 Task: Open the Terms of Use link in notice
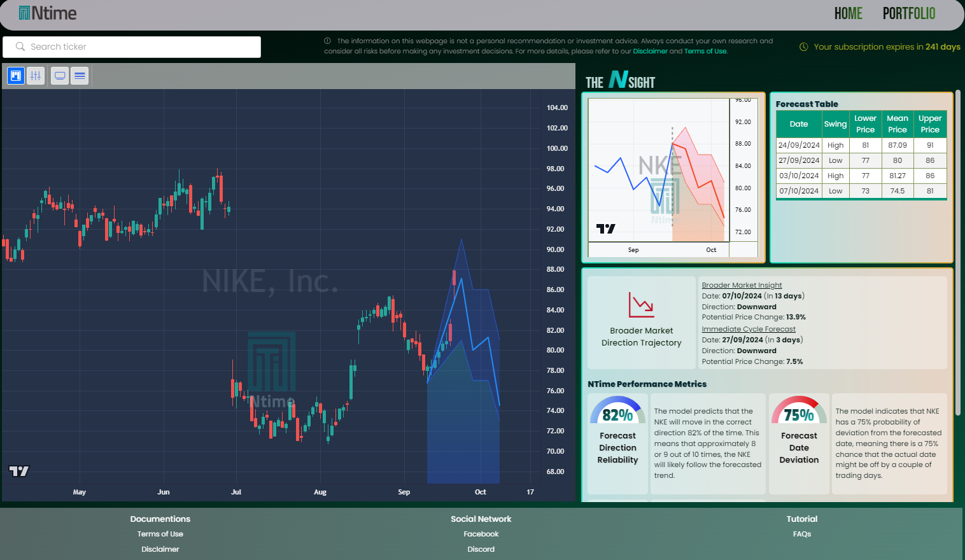click(705, 51)
